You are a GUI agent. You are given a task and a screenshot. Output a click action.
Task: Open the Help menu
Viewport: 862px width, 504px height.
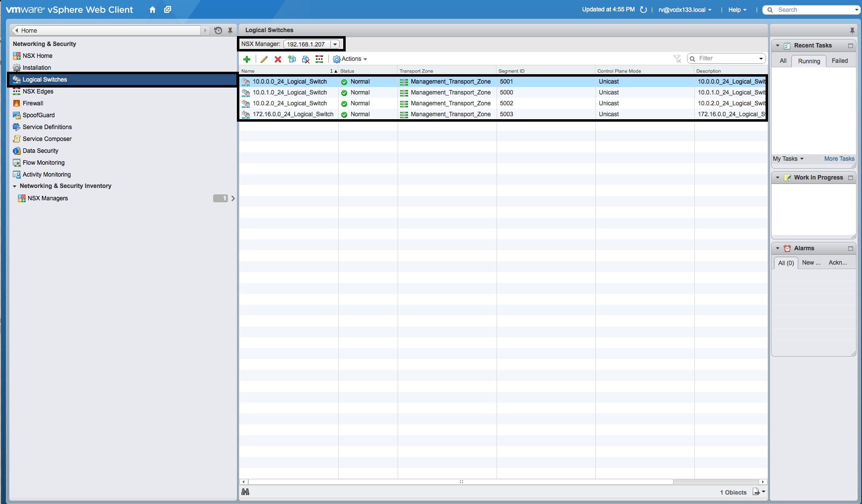coord(737,10)
